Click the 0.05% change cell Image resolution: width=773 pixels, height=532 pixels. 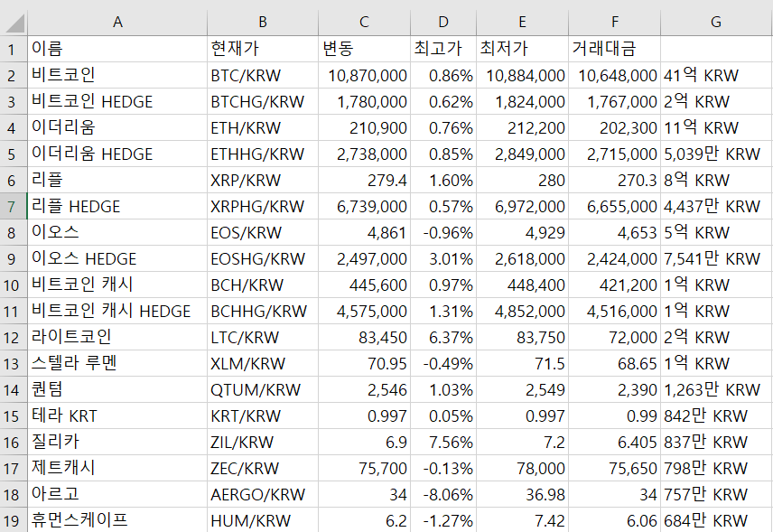pyautogui.click(x=443, y=415)
